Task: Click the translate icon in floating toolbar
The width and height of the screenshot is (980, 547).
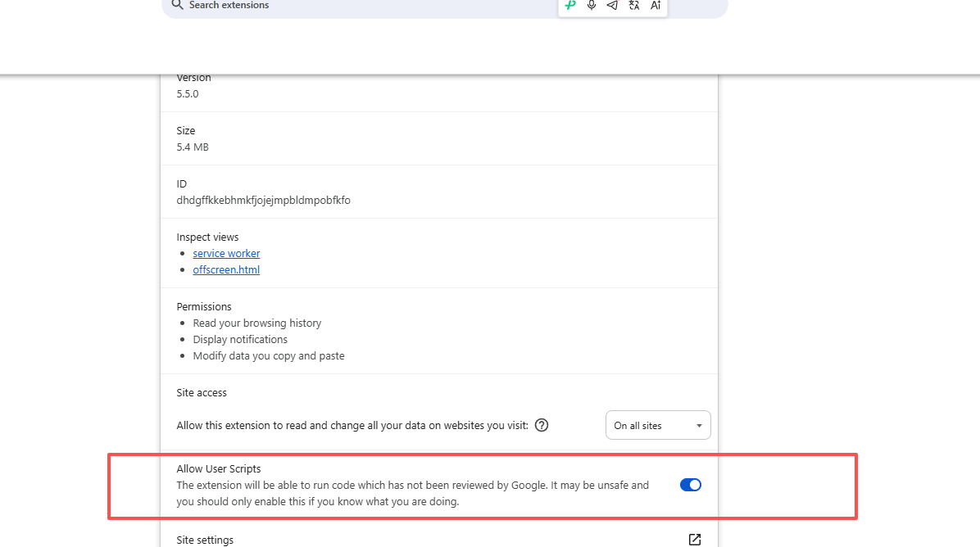Action: click(x=633, y=5)
